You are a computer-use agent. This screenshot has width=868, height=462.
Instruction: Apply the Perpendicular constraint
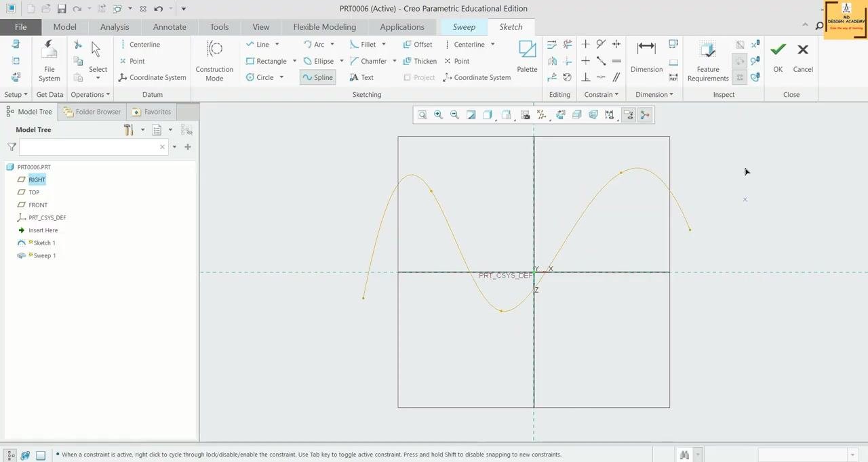[x=586, y=77]
